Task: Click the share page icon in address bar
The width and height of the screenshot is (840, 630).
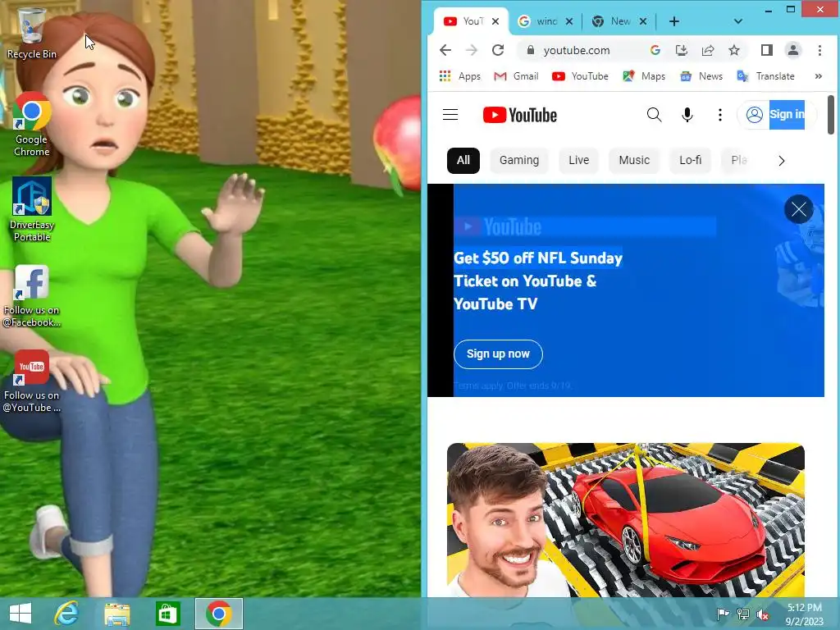Action: coord(708,50)
